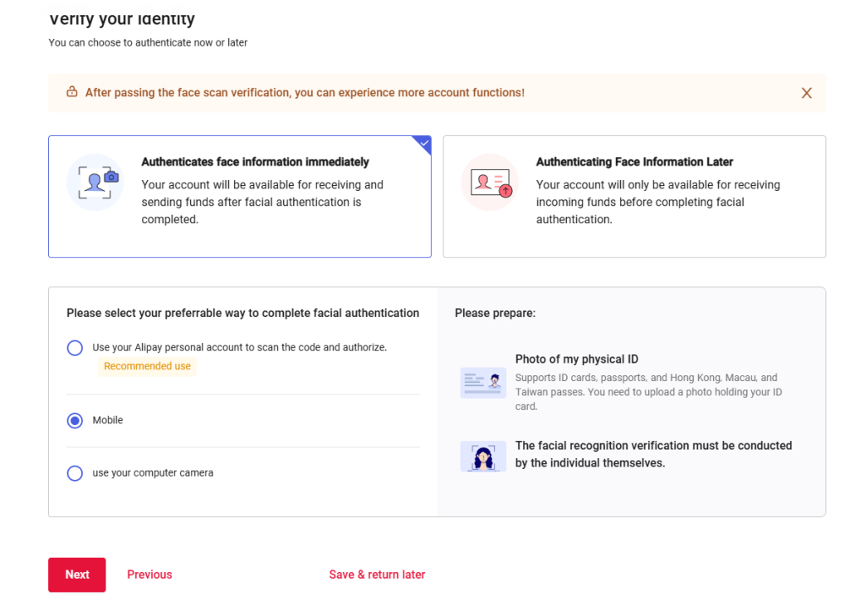Click the Verify your identity heading
This screenshot has height=616, width=850.
pyautogui.click(x=122, y=18)
